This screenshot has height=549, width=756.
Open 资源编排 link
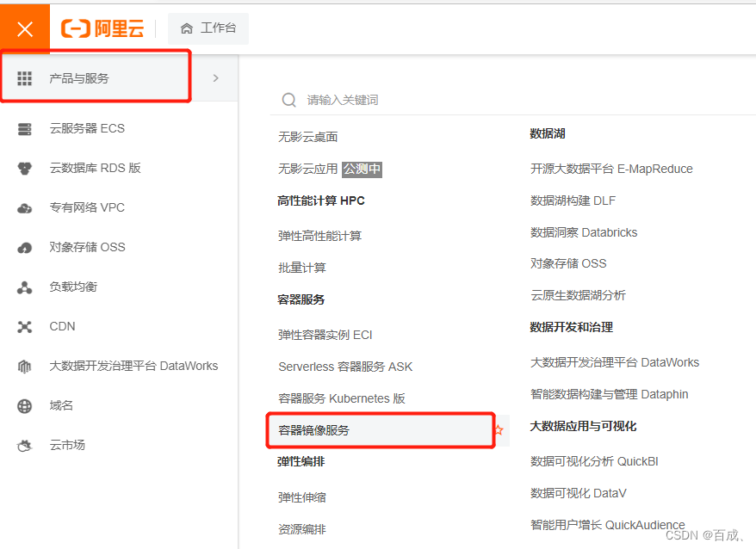[302, 529]
